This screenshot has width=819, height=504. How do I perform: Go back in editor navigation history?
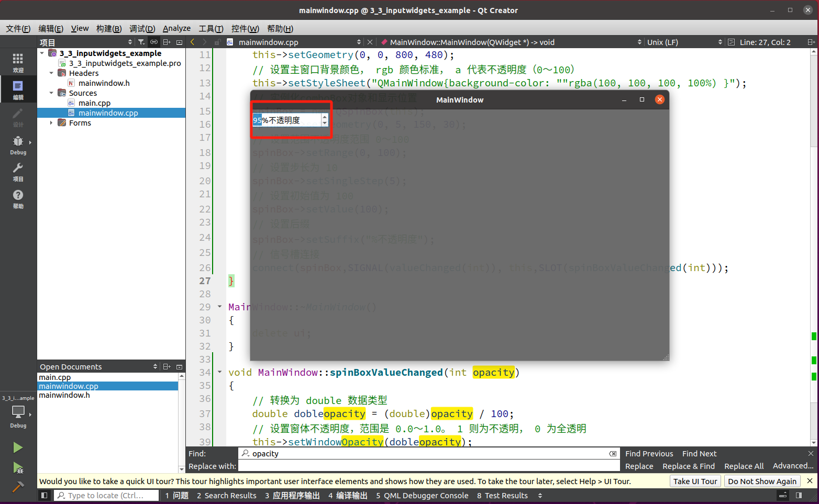(193, 42)
